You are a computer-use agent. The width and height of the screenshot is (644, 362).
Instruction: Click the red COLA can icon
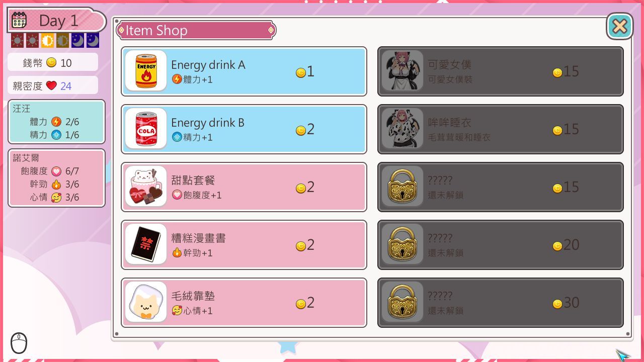coord(146,129)
